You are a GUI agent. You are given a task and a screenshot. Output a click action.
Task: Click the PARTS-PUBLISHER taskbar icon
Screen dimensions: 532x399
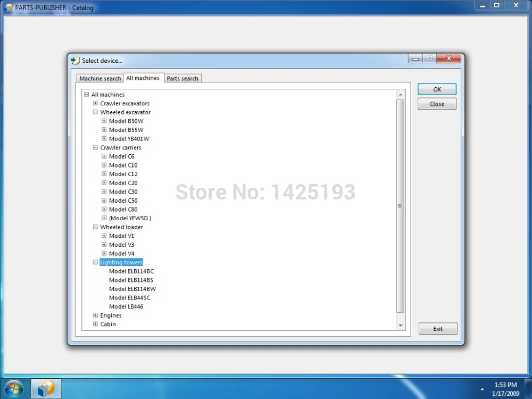(46, 389)
